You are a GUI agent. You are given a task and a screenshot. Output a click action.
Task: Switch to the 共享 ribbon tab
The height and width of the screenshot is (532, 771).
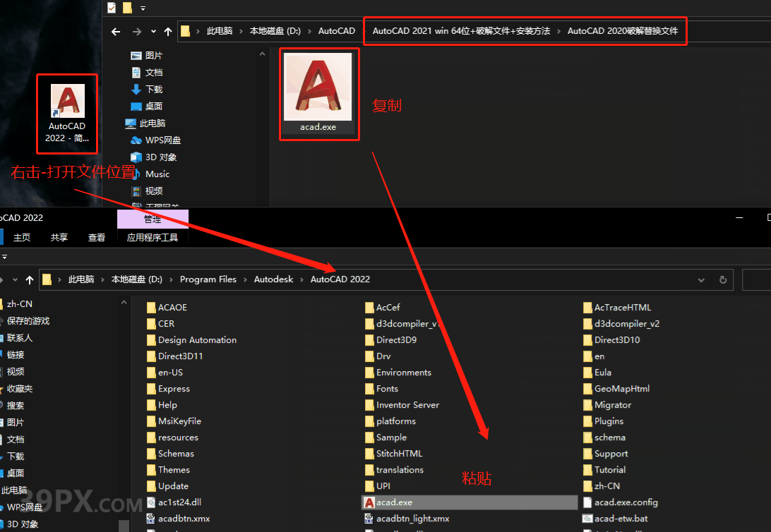pyautogui.click(x=59, y=238)
